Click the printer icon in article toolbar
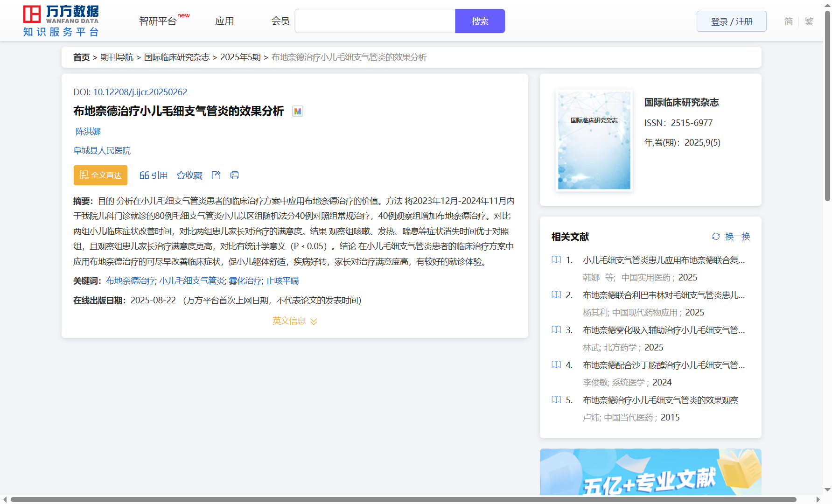This screenshot has width=832, height=504. (235, 175)
